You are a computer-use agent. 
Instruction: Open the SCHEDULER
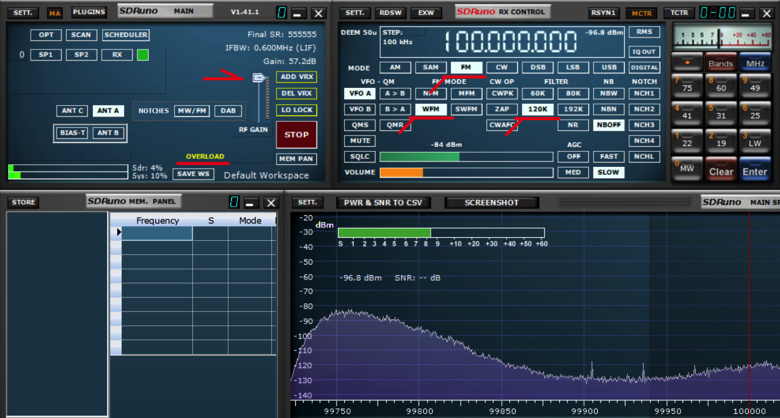[x=126, y=35]
